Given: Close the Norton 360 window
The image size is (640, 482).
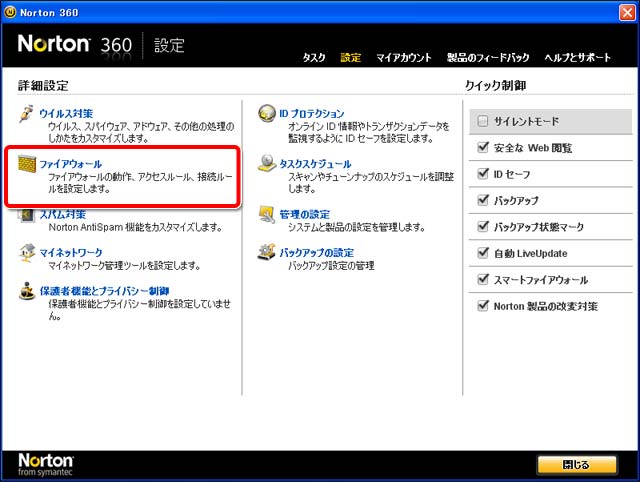Looking at the screenshot, I should pyautogui.click(x=627, y=13).
